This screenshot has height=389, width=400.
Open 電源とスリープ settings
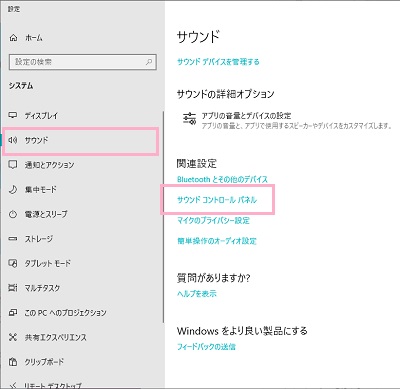click(46, 214)
